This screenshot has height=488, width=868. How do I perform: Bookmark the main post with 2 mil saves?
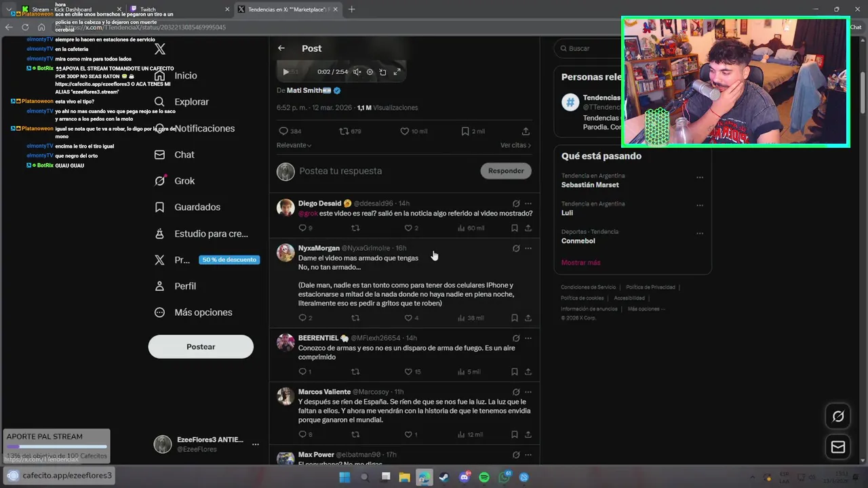click(x=473, y=131)
